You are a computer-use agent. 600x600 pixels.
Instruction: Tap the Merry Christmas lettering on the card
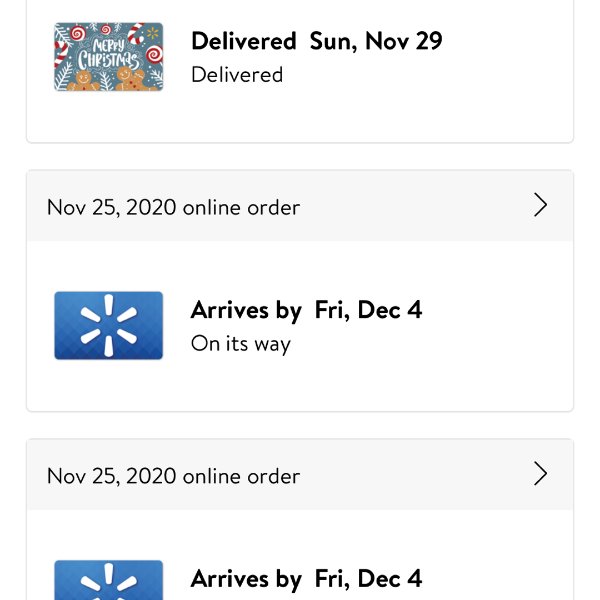(x=108, y=55)
